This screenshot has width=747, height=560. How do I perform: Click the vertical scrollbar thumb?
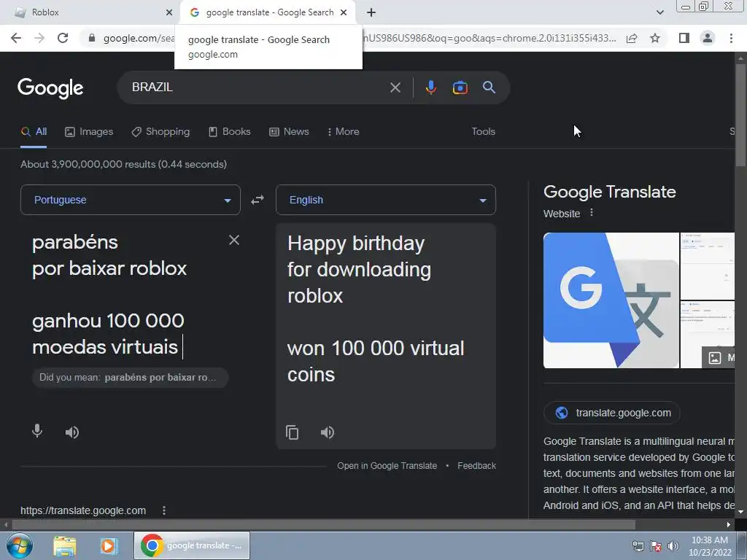[740, 114]
